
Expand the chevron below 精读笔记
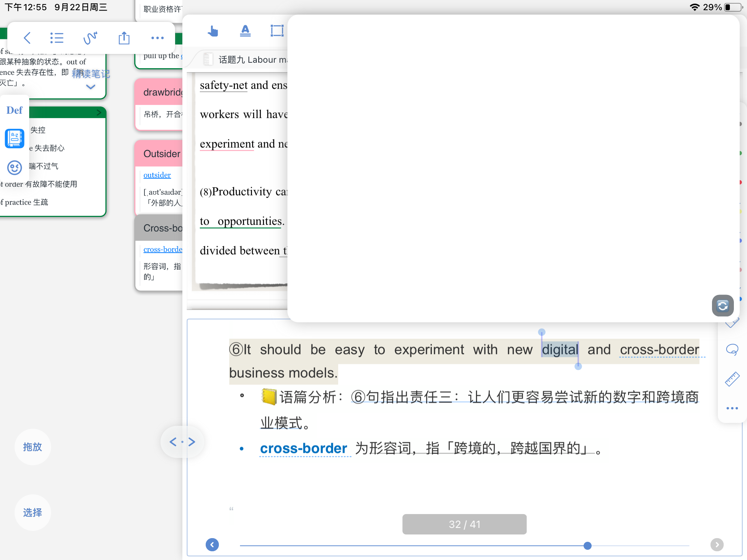[x=90, y=87]
